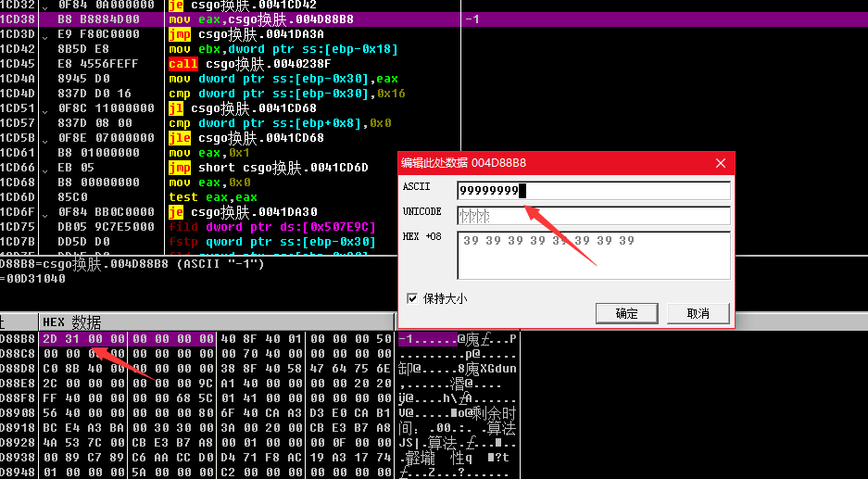Select the fstp qword ptr ss:[ebp-0x30] instruction
The image size is (868, 479).
point(272,242)
